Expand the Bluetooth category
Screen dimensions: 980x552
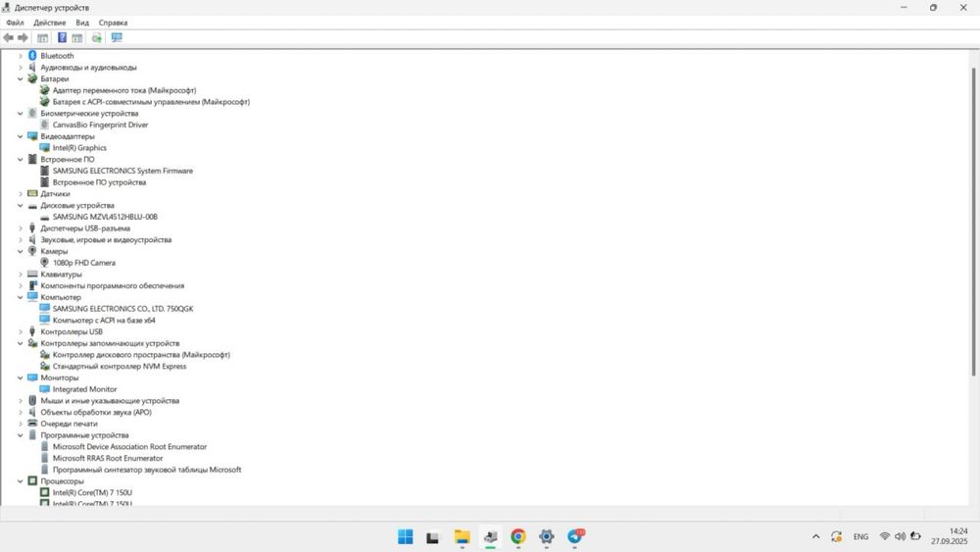tap(20, 56)
